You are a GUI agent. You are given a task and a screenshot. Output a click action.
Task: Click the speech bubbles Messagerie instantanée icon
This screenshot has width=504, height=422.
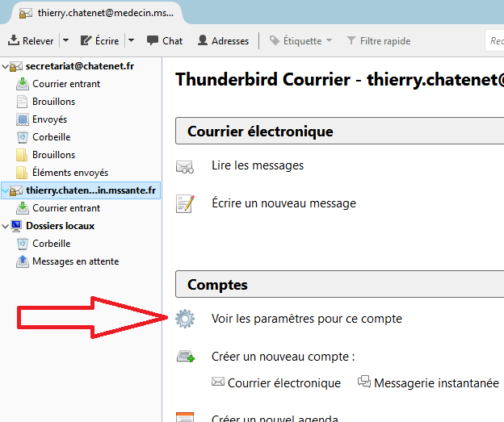[x=364, y=382]
